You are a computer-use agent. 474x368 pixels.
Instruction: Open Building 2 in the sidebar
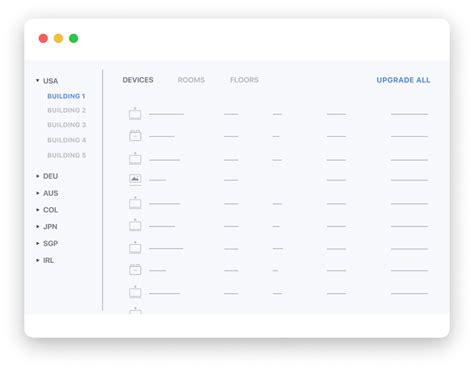pyautogui.click(x=66, y=110)
